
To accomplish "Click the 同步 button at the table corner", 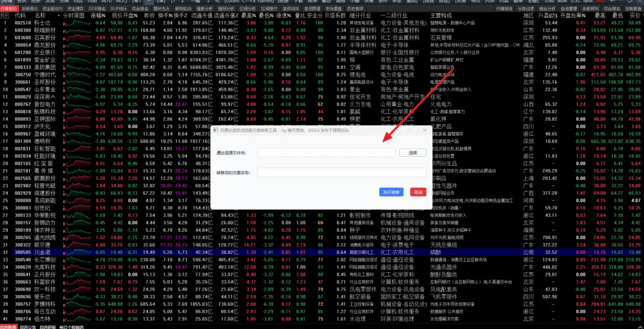I will [5, 15].
